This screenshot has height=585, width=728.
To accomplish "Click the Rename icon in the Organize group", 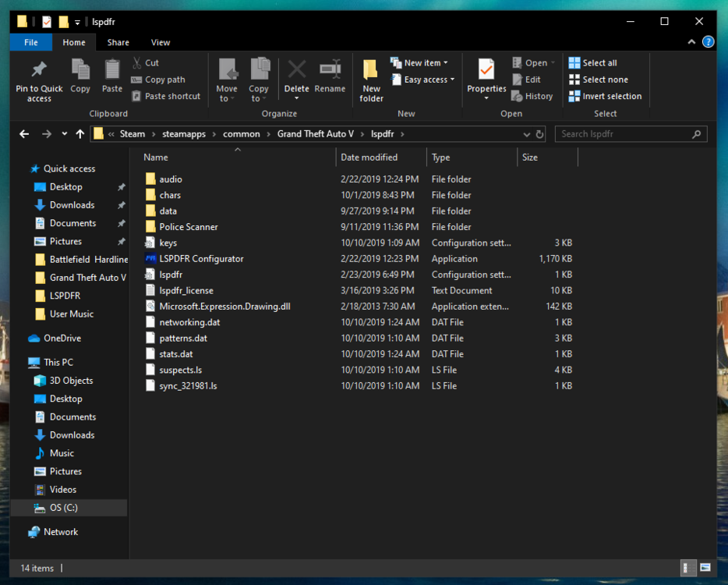I will [x=330, y=70].
